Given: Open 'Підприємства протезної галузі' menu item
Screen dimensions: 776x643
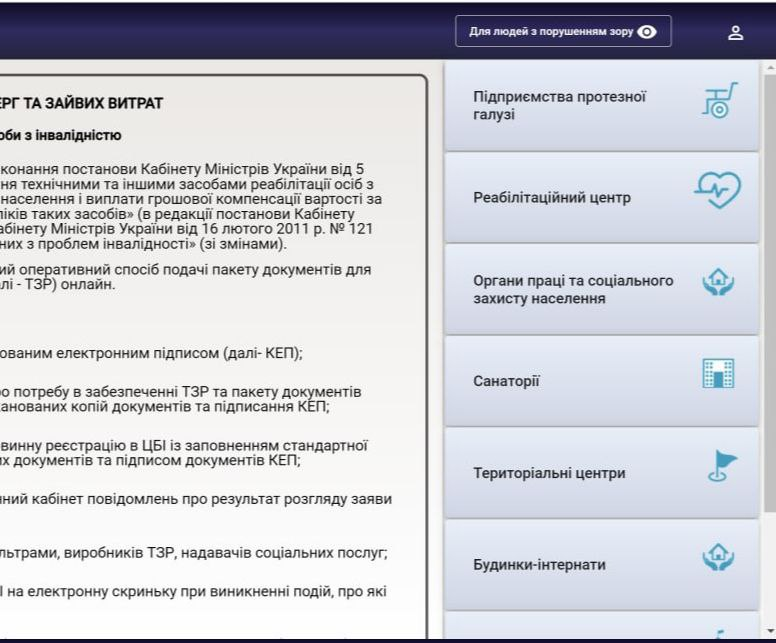Looking at the screenshot, I should tap(559, 106).
